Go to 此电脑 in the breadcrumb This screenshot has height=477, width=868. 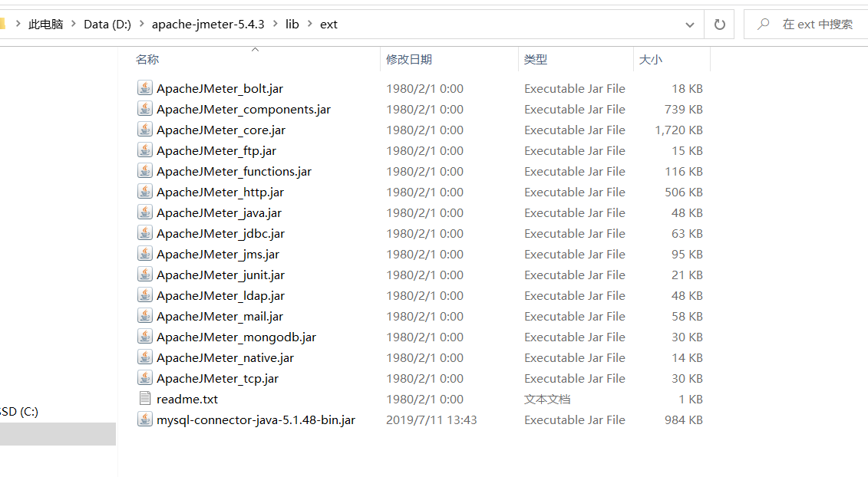coord(45,25)
